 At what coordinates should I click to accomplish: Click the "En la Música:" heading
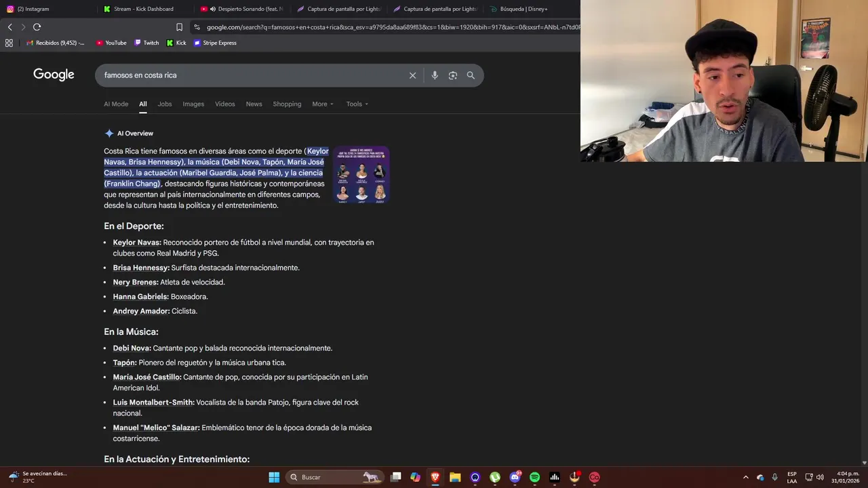[131, 332]
